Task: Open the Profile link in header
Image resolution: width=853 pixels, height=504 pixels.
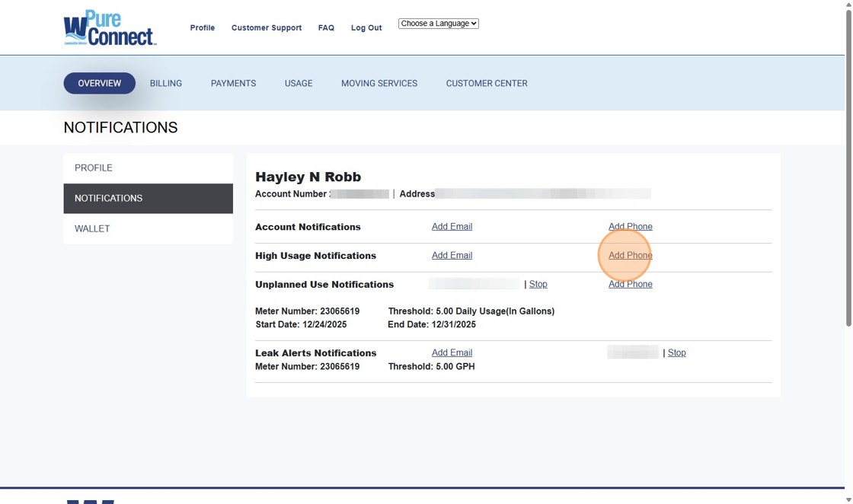Action: point(202,27)
